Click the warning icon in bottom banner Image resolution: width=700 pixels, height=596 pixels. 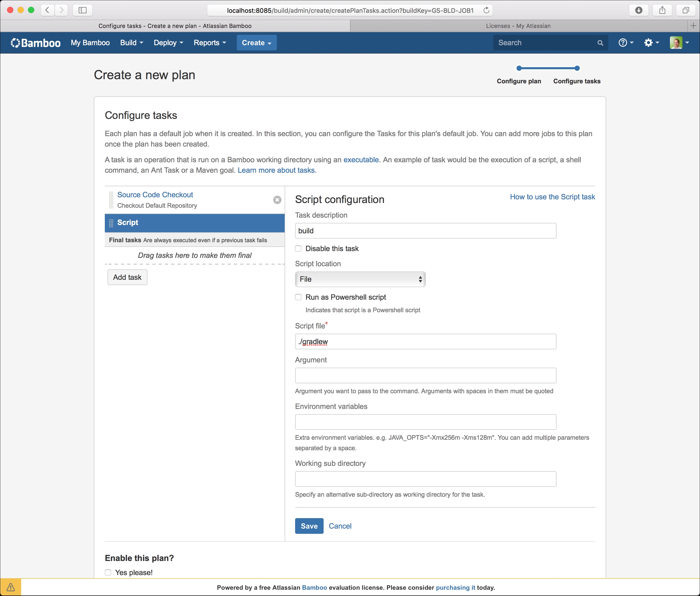[x=11, y=587]
